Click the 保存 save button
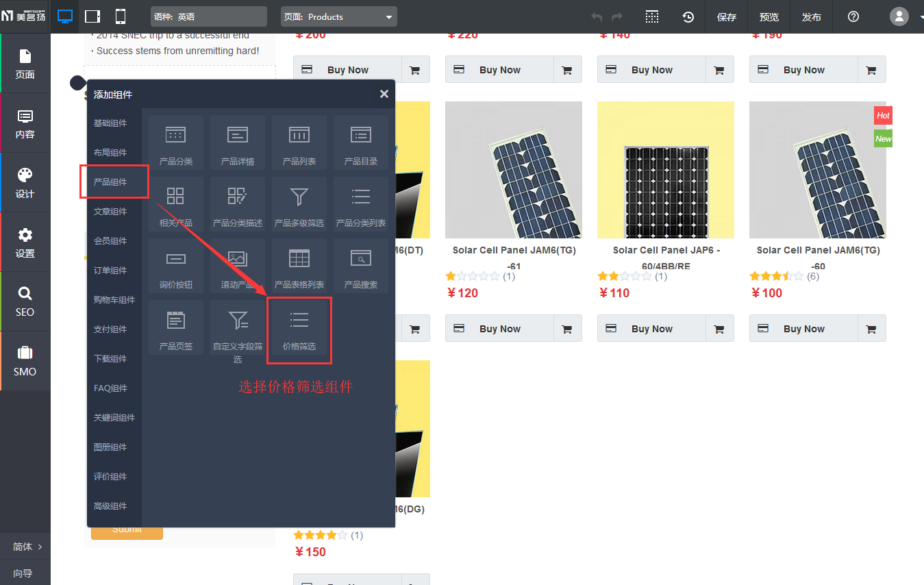This screenshot has height=585, width=924. [727, 16]
